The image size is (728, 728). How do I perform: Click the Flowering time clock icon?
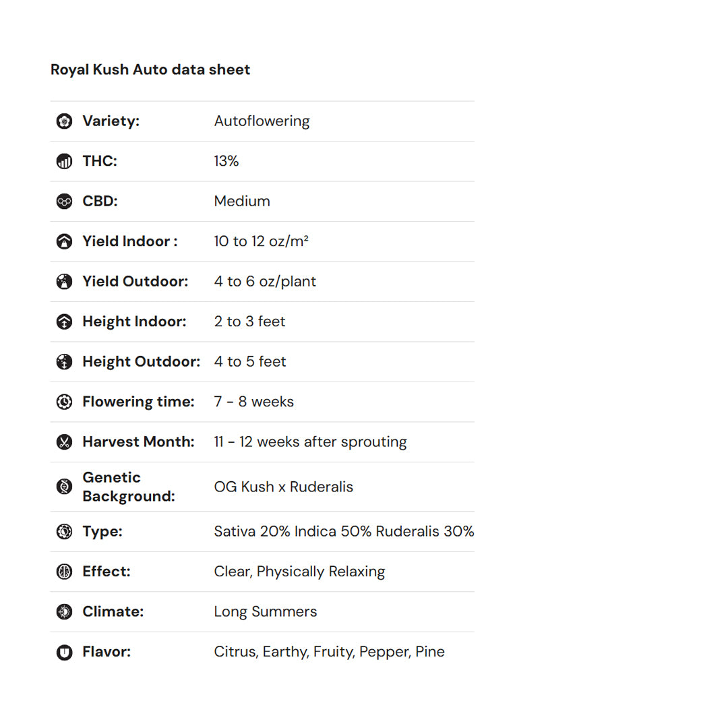64,402
